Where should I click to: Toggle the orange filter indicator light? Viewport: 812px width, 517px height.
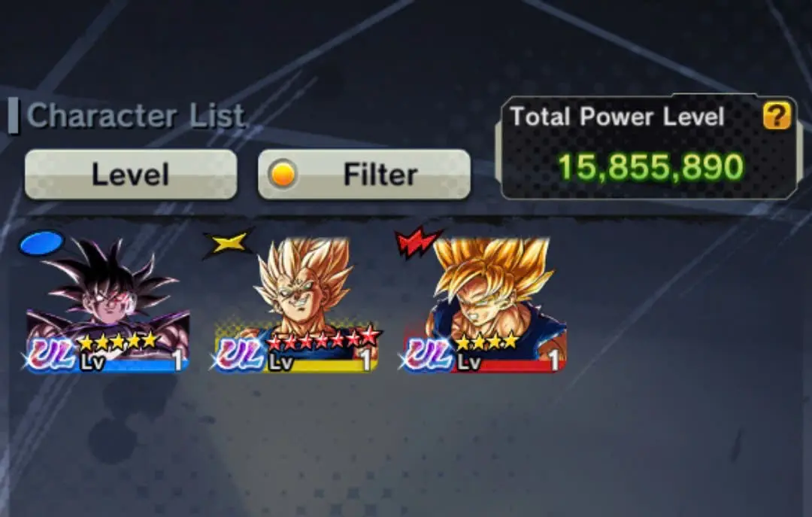pyautogui.click(x=283, y=175)
